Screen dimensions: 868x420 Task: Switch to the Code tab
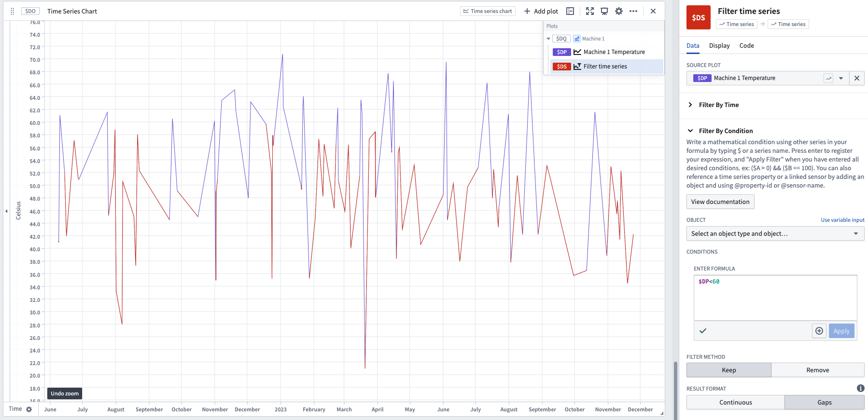(746, 45)
